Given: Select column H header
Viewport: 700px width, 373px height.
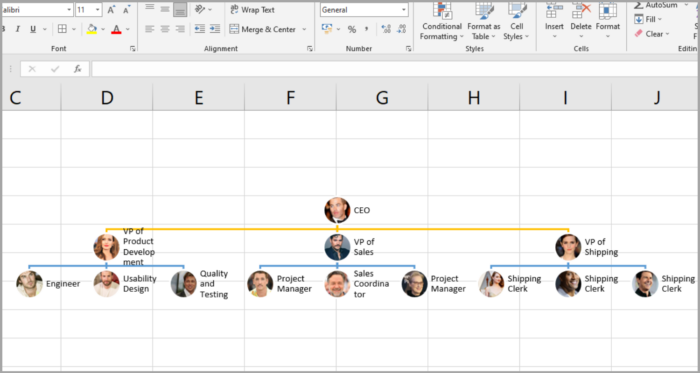Looking at the screenshot, I should coord(474,97).
